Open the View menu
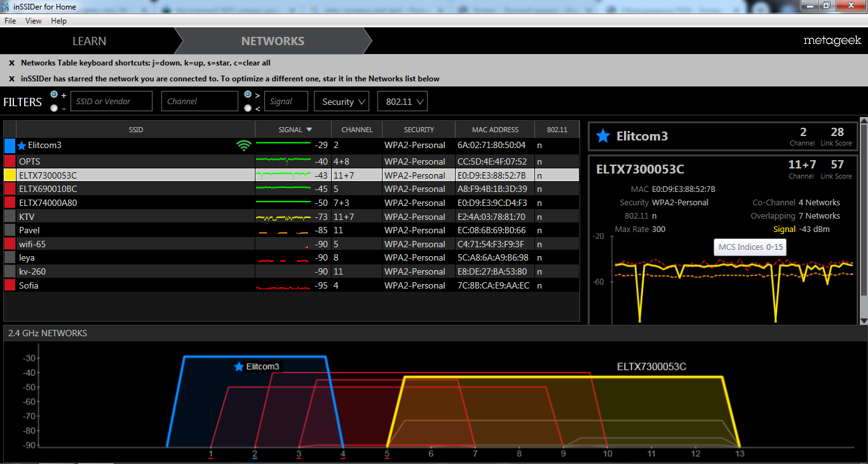The width and height of the screenshot is (868, 464). point(34,21)
